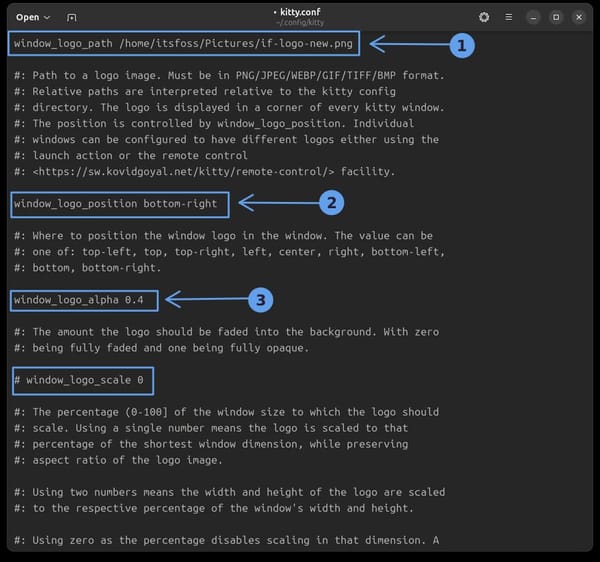Viewport: 600px width, 562px height.
Task: Click the window_logo_alpha 0.4 line
Action: point(78,300)
